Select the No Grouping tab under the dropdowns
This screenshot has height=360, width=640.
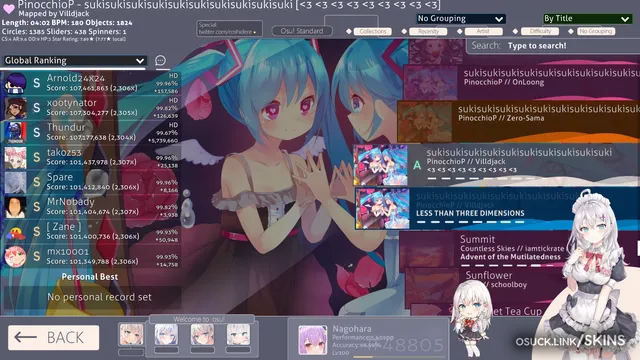tap(596, 31)
